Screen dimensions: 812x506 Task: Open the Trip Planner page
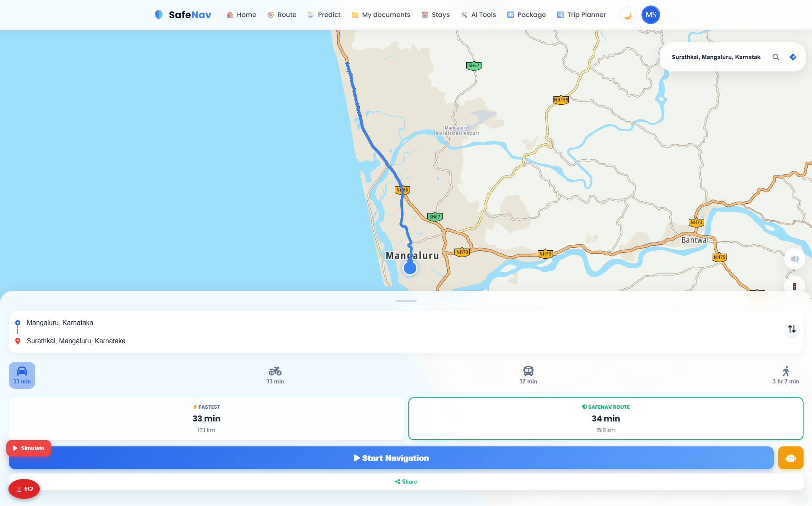[581, 15]
